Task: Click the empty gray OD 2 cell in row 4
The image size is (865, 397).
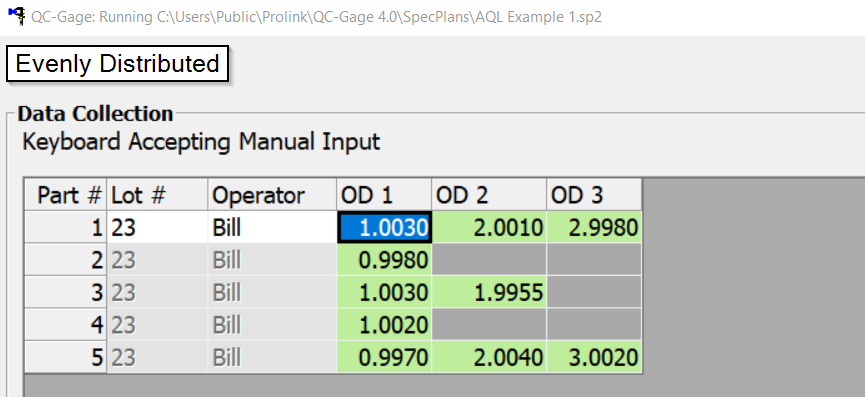Action: click(489, 325)
